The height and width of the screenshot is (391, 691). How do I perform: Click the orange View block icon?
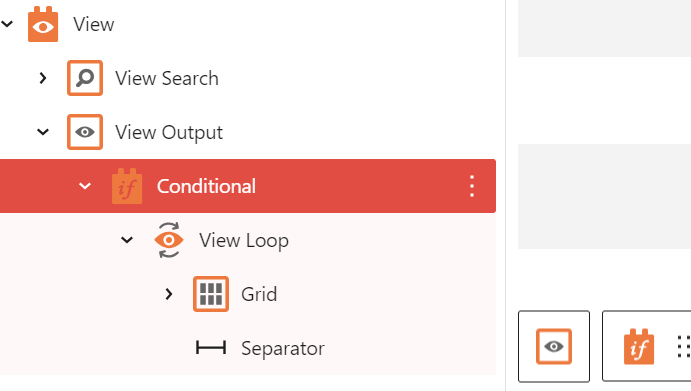[43, 24]
